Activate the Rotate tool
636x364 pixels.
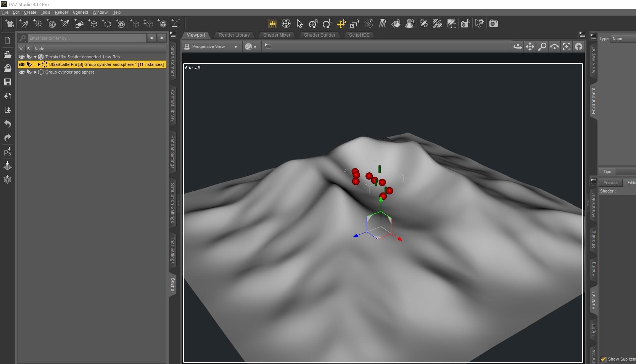pos(327,24)
